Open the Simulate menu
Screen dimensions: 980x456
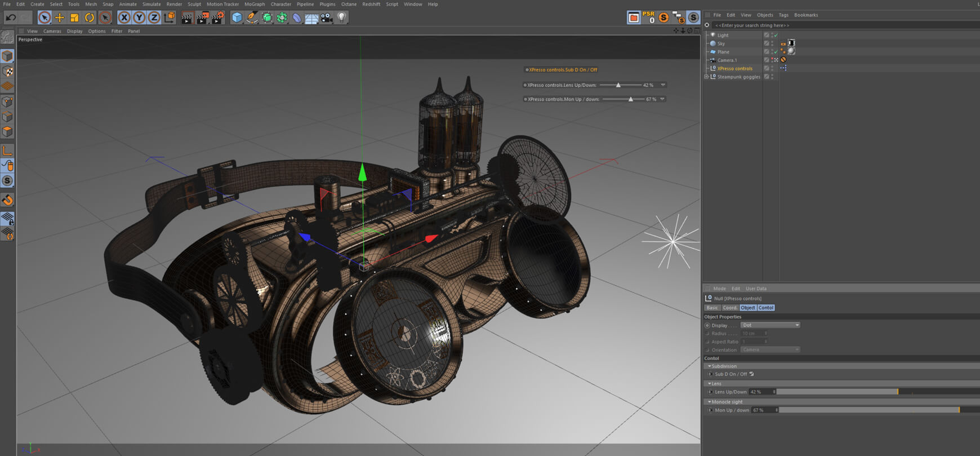pyautogui.click(x=152, y=4)
